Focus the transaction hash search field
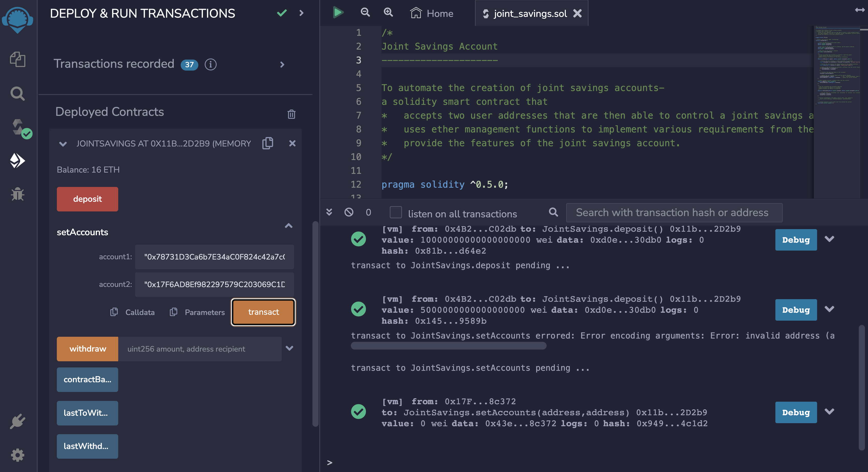The height and width of the screenshot is (472, 868). click(674, 212)
